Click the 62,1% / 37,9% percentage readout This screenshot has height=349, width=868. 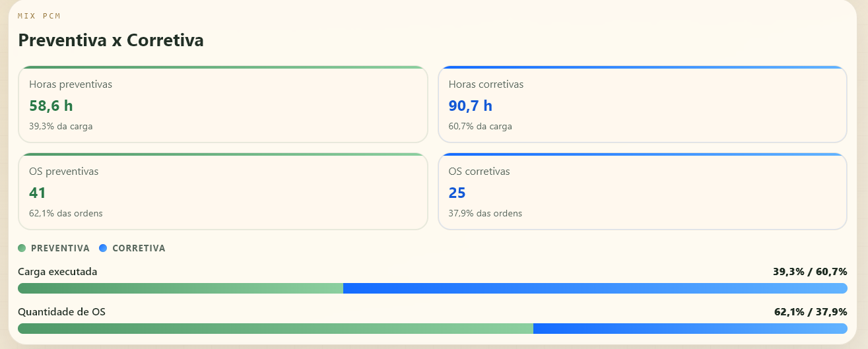pos(810,311)
